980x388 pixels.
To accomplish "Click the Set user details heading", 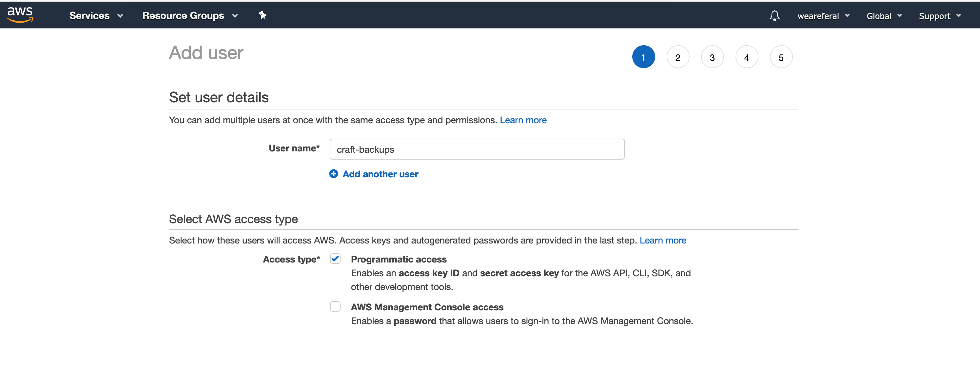I will (219, 97).
